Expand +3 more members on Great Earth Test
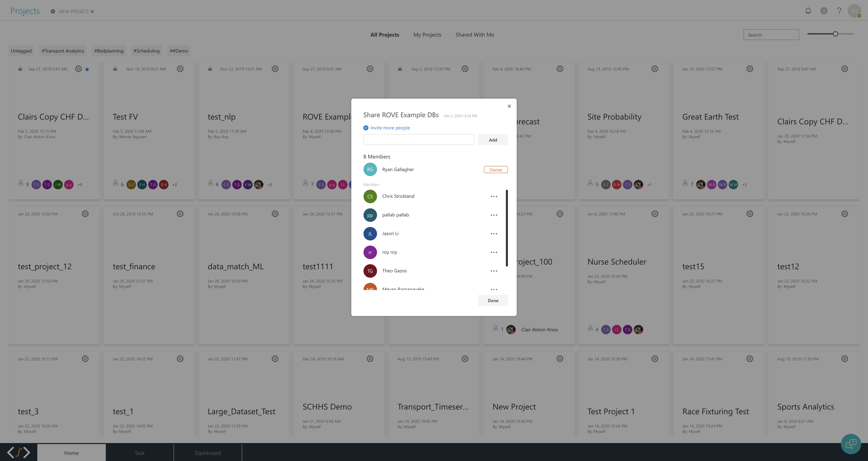This screenshot has height=461, width=868. (x=744, y=185)
